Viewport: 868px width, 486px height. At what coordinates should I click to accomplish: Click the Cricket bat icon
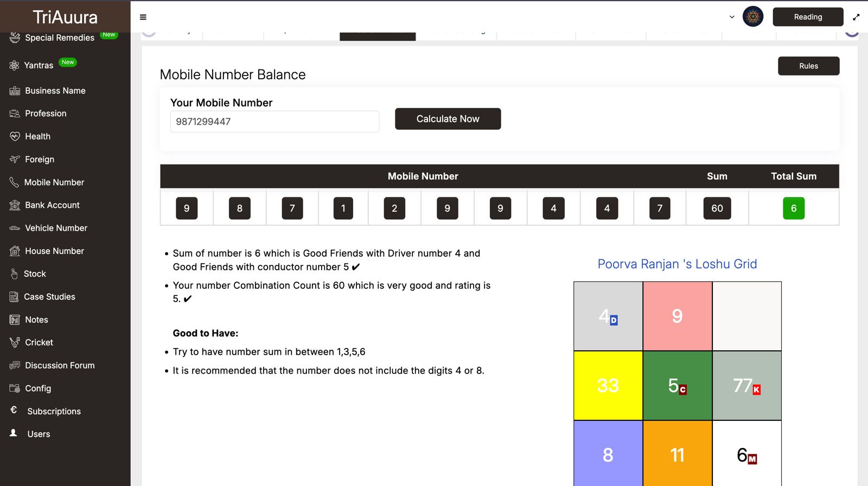15,343
